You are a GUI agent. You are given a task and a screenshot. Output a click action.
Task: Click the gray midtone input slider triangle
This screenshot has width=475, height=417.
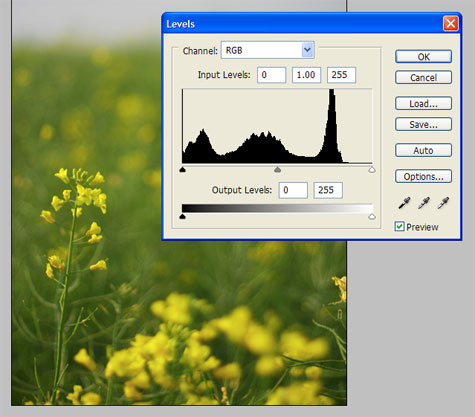click(277, 170)
